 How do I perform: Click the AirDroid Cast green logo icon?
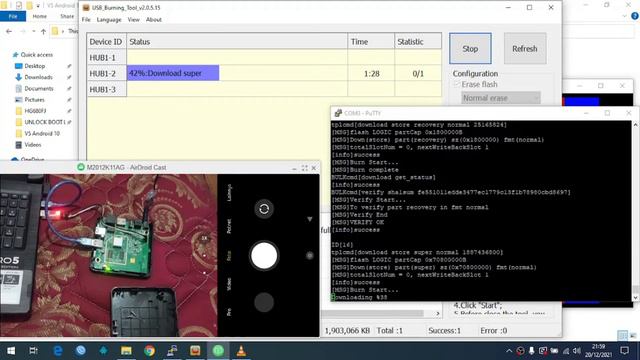tap(81, 167)
